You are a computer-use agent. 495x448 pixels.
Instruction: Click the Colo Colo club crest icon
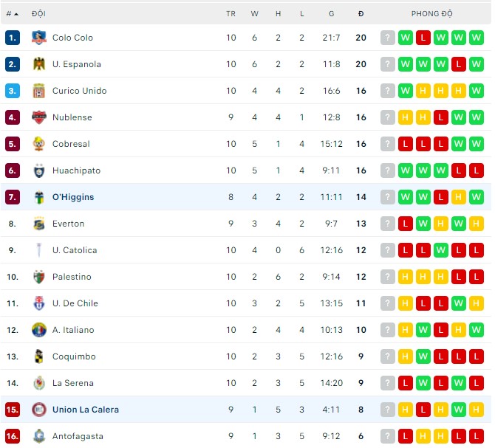39,38
